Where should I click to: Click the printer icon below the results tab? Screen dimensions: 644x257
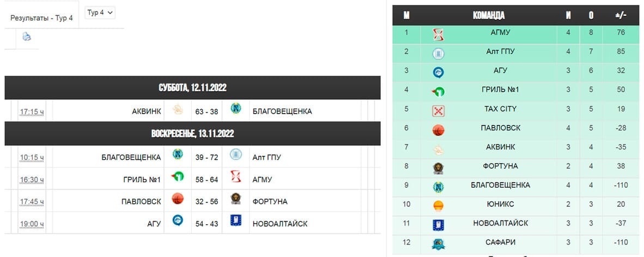[x=27, y=37]
